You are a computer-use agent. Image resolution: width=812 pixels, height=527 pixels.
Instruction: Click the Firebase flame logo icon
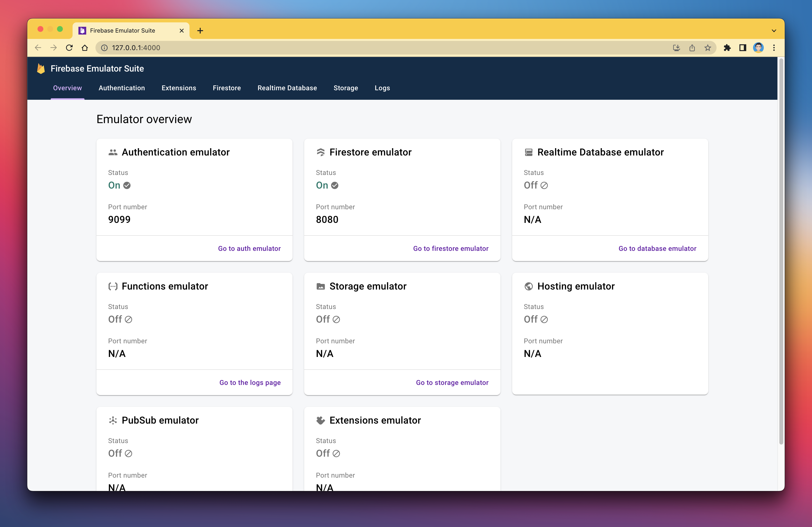41,69
